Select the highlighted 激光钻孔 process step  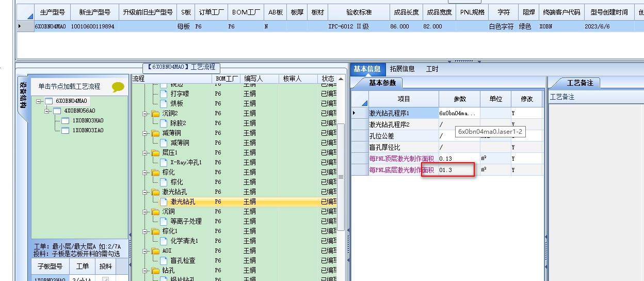235,201
